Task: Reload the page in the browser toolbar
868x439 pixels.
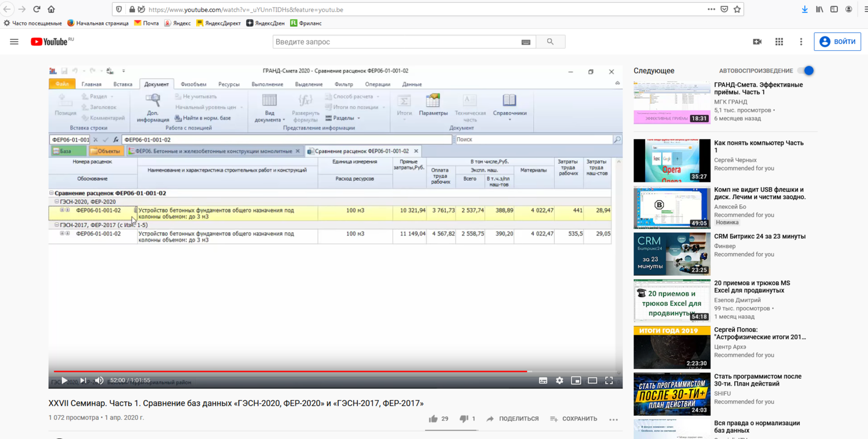Action: click(36, 9)
